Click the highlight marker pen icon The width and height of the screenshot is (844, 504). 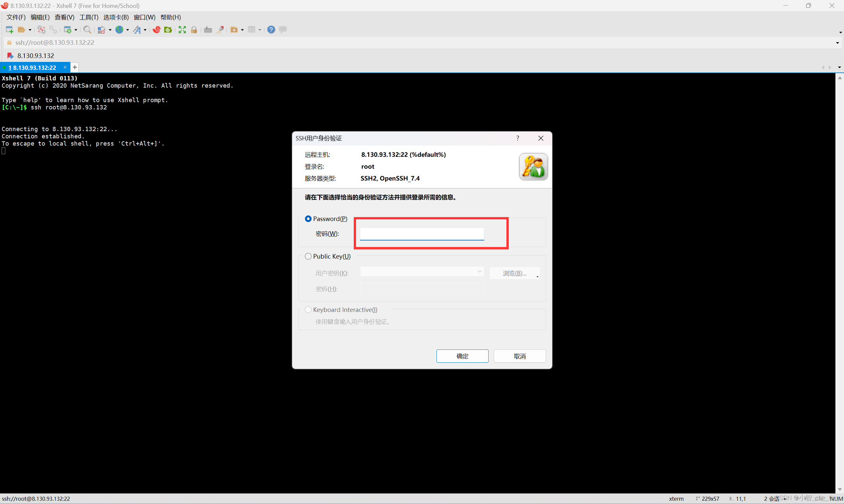(220, 30)
